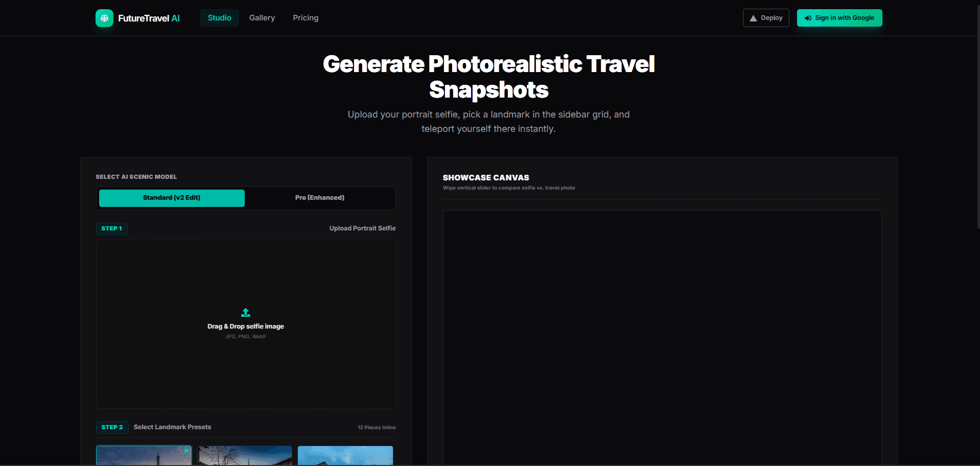Click the sign-in arrow icon beside Google
Image resolution: width=980 pixels, height=466 pixels.
[808, 18]
